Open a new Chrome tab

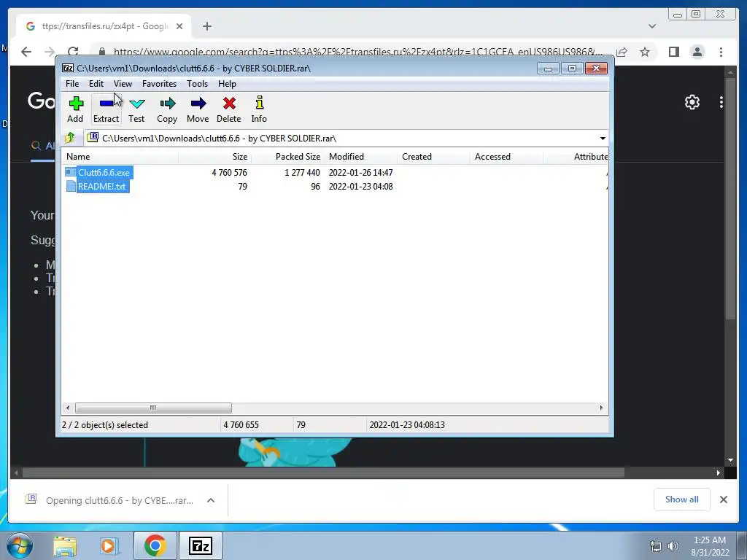click(x=206, y=26)
